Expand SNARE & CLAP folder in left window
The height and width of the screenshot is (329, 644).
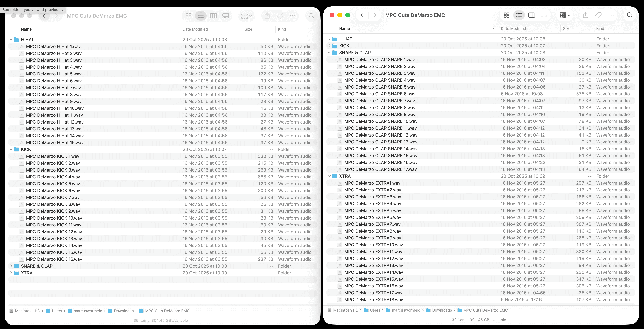[11, 266]
